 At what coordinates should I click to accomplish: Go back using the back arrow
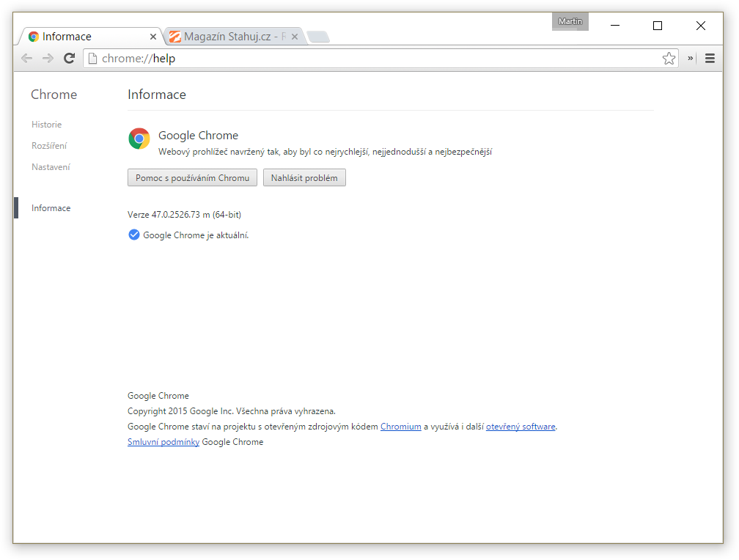27,59
